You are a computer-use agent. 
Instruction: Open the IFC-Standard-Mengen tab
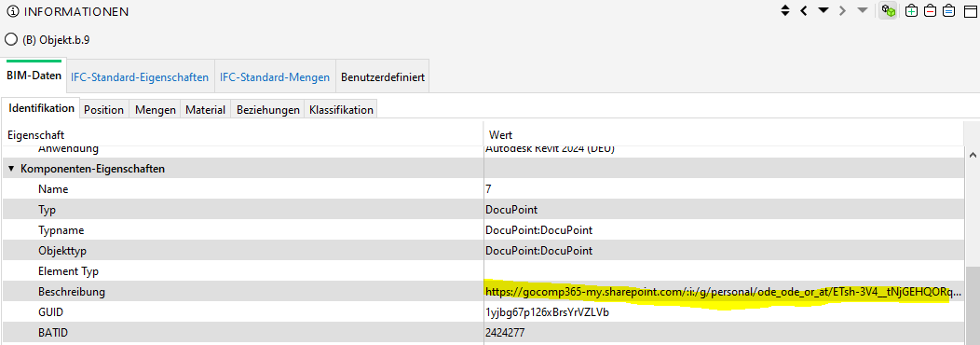pyautogui.click(x=275, y=77)
